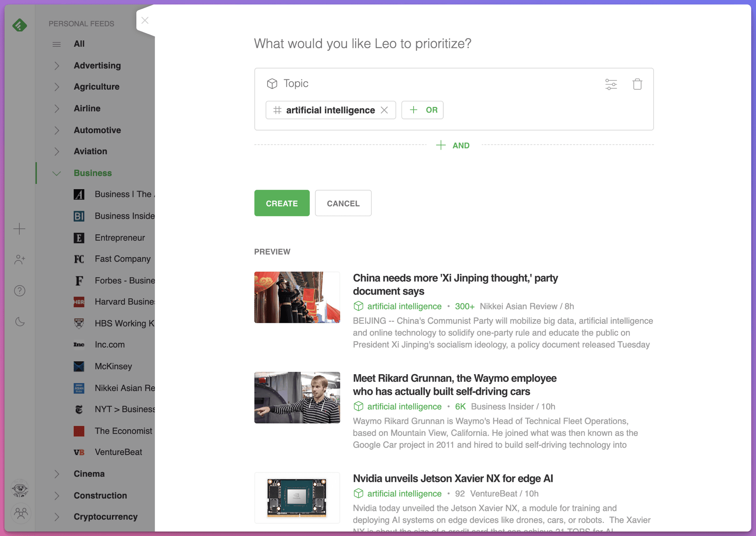
Task: Open the China Xi Jinping thought article
Action: (455, 284)
